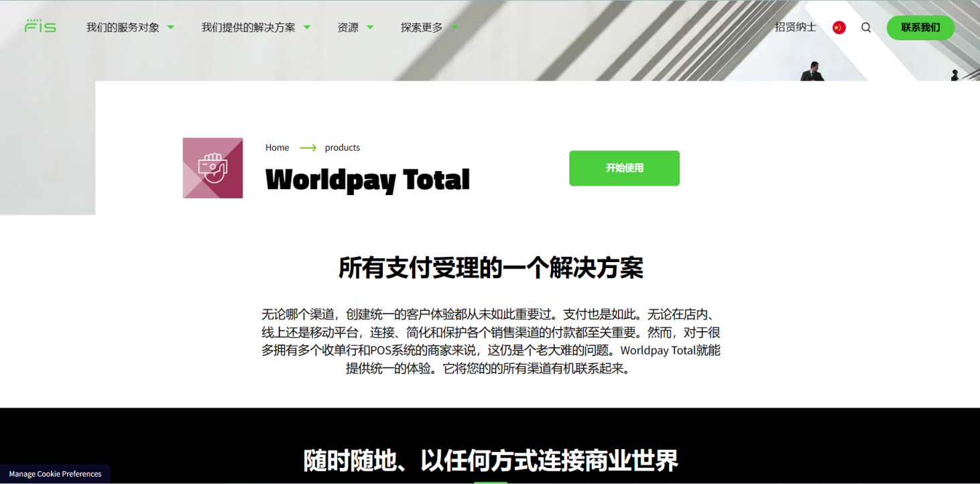Open the site search magnifier icon
Viewport: 980px width, 484px height.
tap(866, 27)
